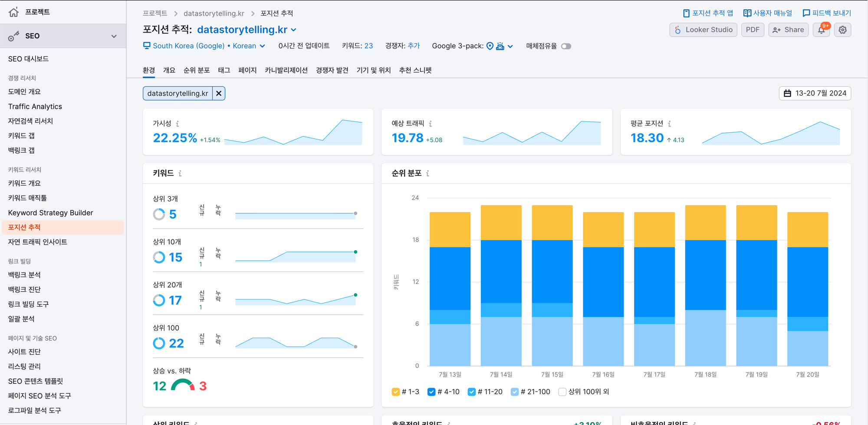
Task: Uncheck the # 21-100 legend checkbox
Action: [515, 392]
